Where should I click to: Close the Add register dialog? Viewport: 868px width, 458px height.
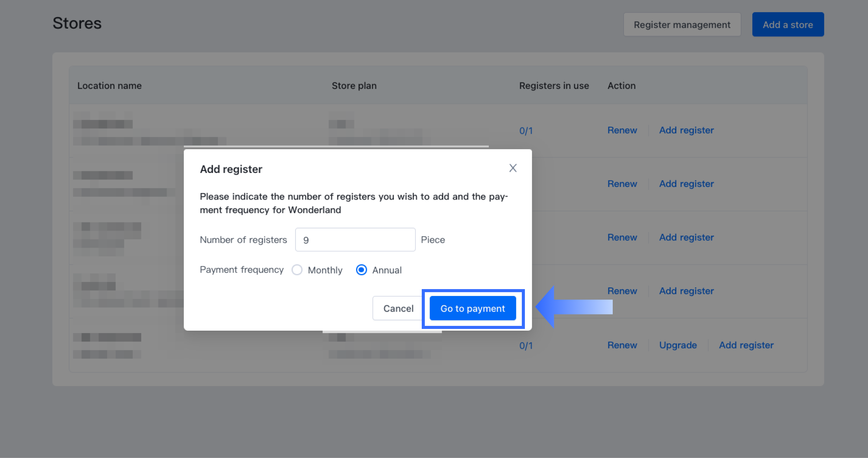(x=513, y=168)
